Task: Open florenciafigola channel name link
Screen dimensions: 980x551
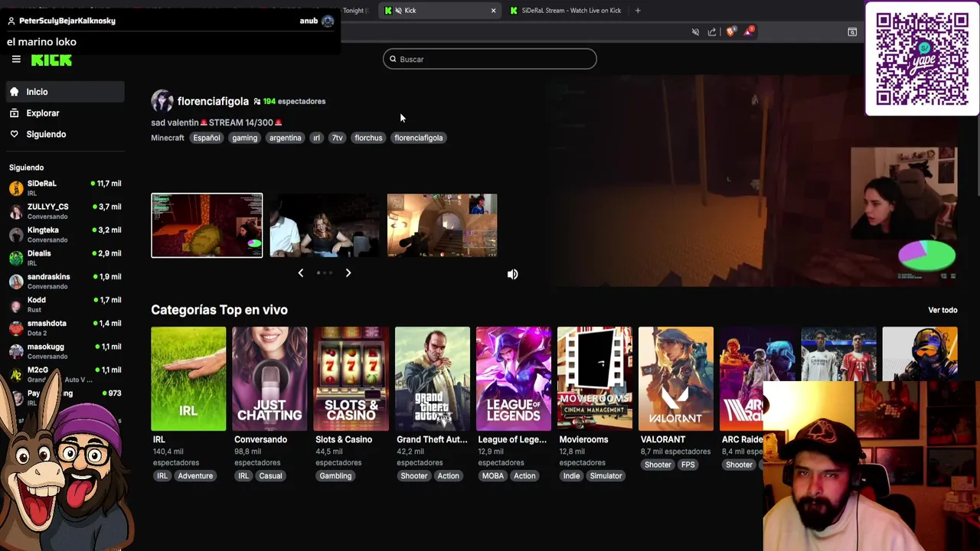Action: click(213, 101)
